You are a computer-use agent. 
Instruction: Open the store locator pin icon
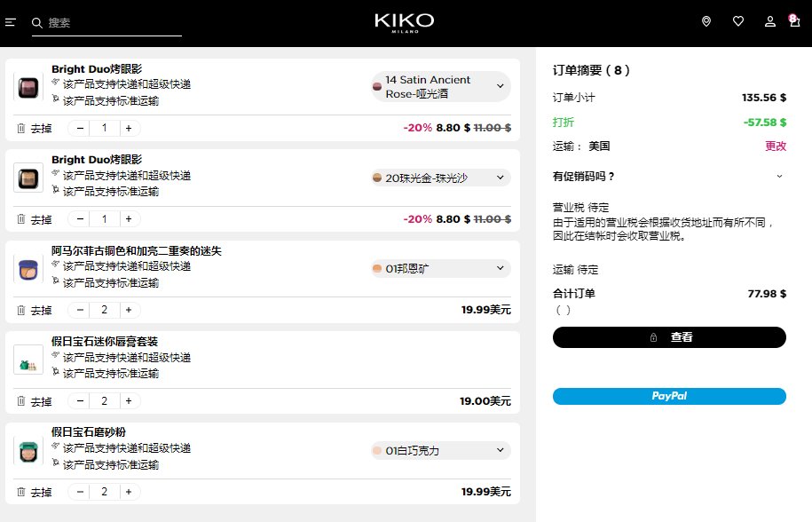pyautogui.click(x=706, y=21)
